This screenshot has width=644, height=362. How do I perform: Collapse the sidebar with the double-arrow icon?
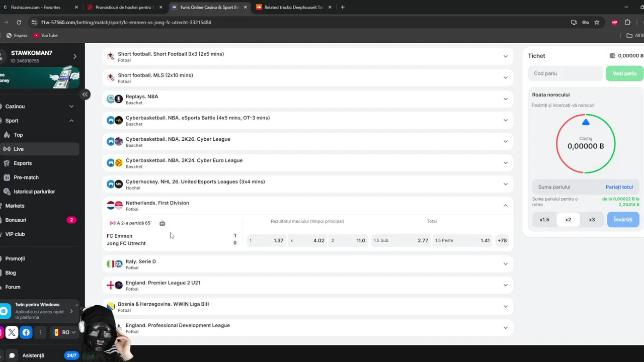tap(85, 94)
